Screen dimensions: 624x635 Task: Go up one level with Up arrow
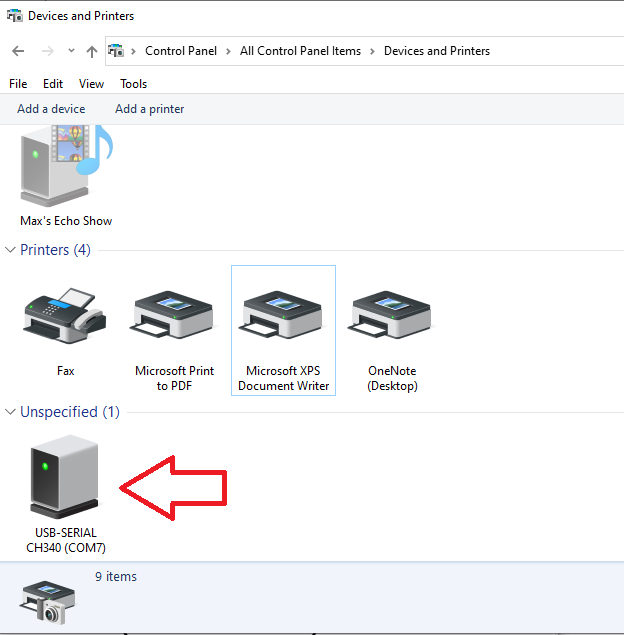(x=92, y=51)
